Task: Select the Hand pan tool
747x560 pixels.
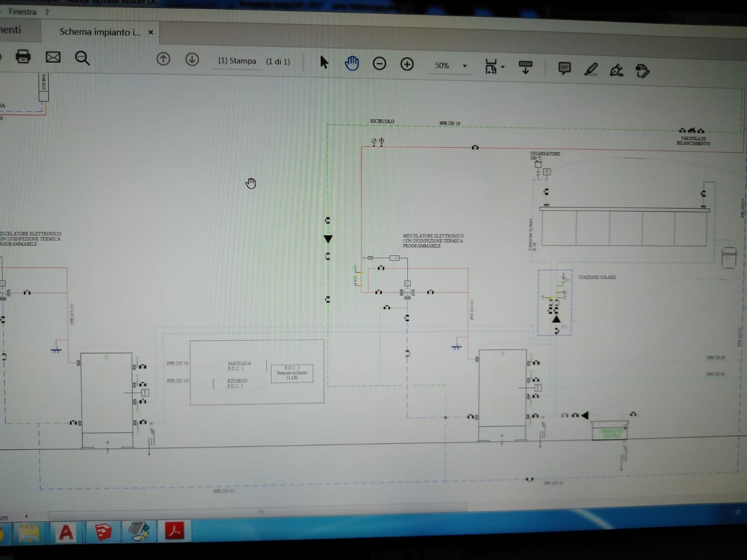Action: tap(352, 63)
